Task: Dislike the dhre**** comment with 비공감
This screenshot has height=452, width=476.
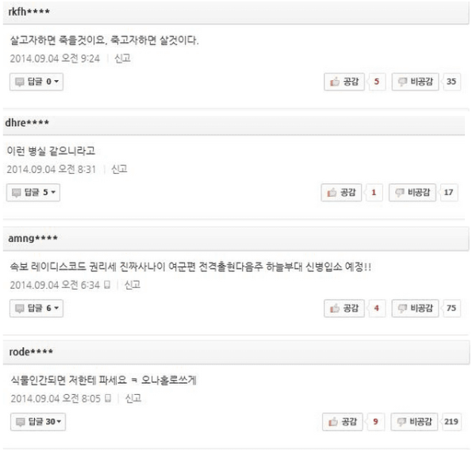Action: click(413, 193)
